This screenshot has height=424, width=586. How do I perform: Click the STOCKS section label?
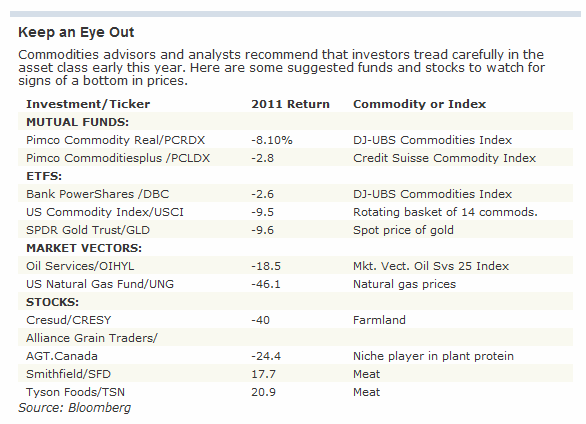(x=52, y=302)
